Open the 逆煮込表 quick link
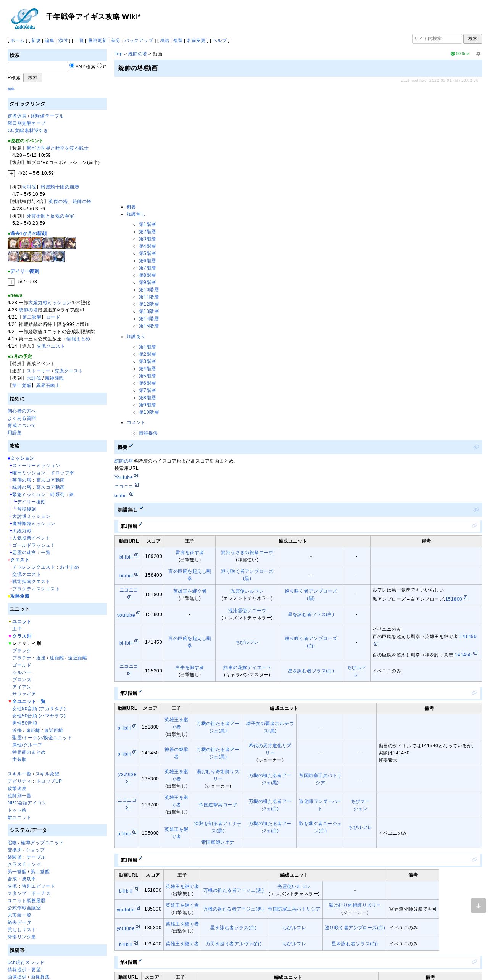Viewport: 490px width, 980px height. click(17, 116)
